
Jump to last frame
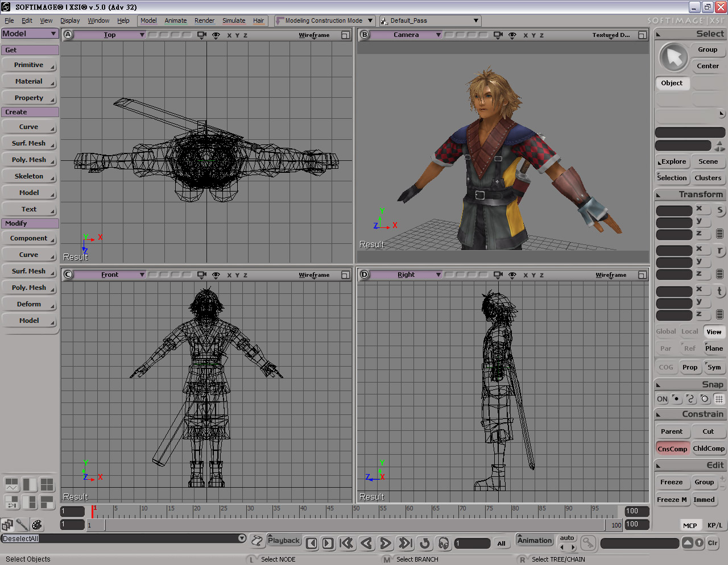point(406,543)
